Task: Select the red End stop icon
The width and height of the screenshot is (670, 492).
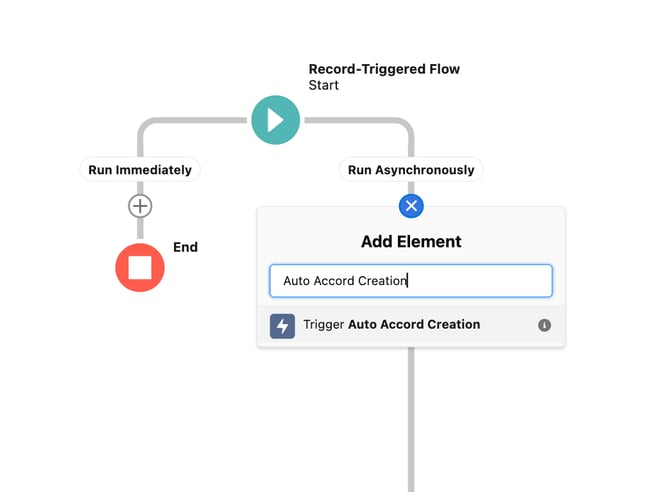Action: (x=140, y=267)
